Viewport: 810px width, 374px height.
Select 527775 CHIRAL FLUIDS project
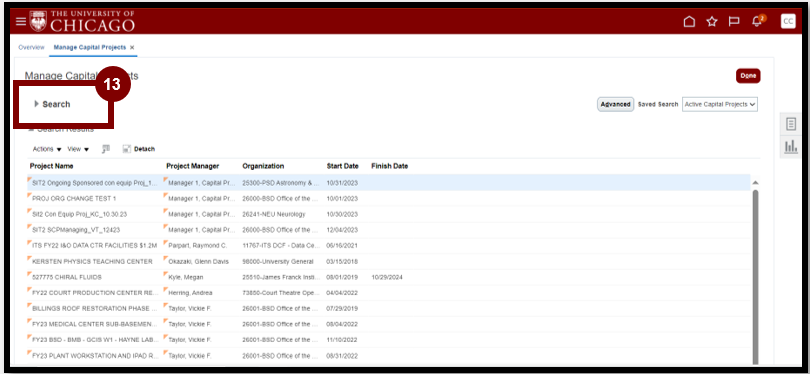pyautogui.click(x=67, y=277)
